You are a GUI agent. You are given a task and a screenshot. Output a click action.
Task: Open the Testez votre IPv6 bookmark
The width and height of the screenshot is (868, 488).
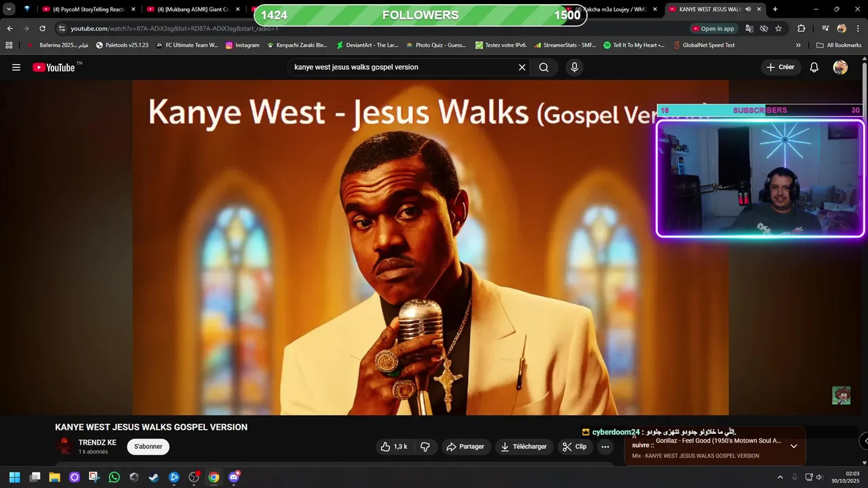501,45
